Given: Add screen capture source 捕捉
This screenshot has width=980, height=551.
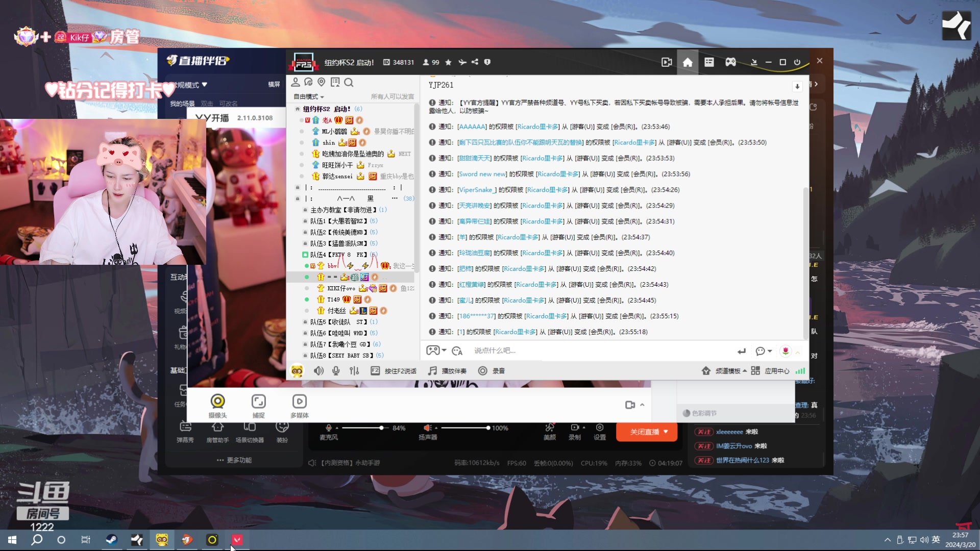Looking at the screenshot, I should coord(259,406).
